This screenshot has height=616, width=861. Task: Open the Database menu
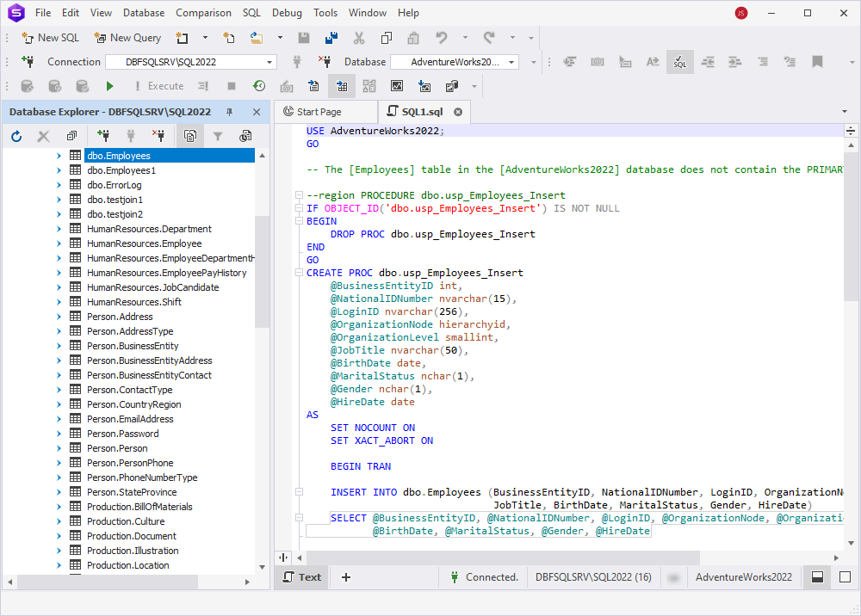144,13
